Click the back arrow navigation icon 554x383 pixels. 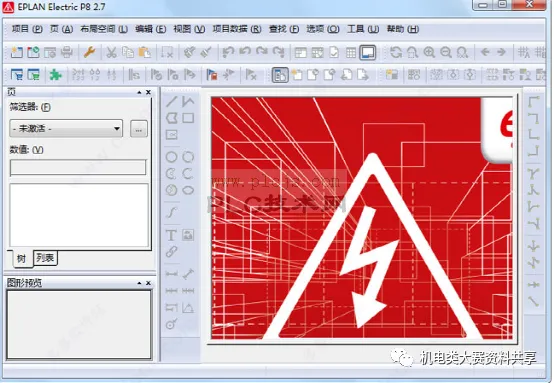click(x=485, y=52)
